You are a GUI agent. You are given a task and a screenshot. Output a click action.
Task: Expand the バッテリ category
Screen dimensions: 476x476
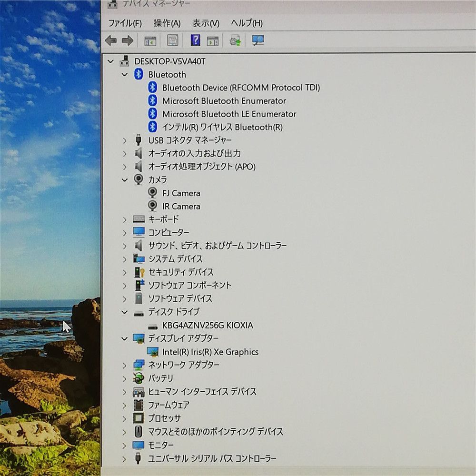click(x=124, y=378)
